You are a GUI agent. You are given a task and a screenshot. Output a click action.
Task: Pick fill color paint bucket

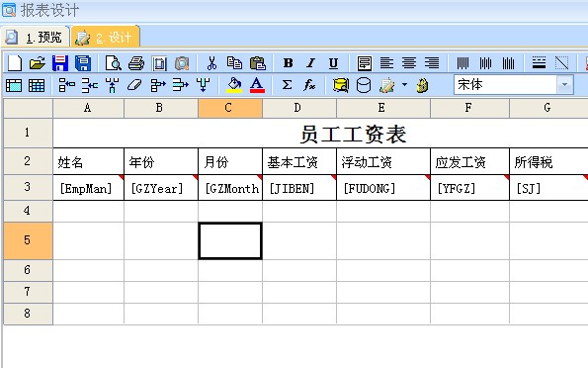click(234, 85)
